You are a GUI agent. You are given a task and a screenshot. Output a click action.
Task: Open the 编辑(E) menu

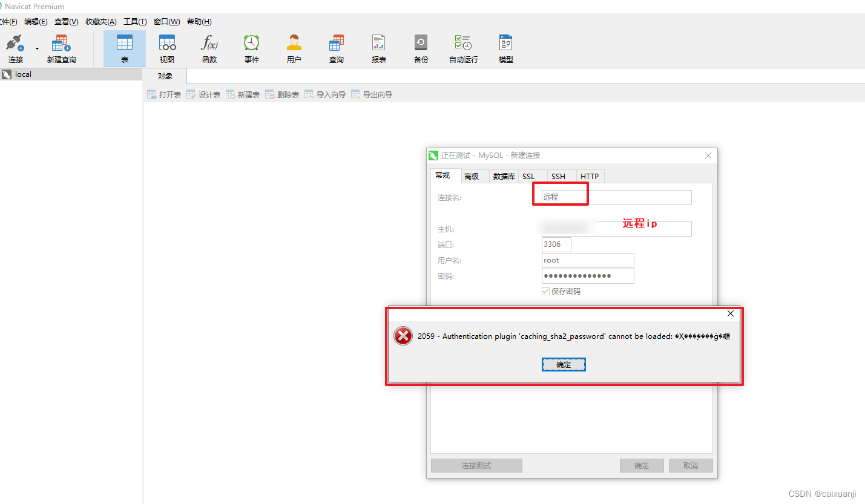36,22
